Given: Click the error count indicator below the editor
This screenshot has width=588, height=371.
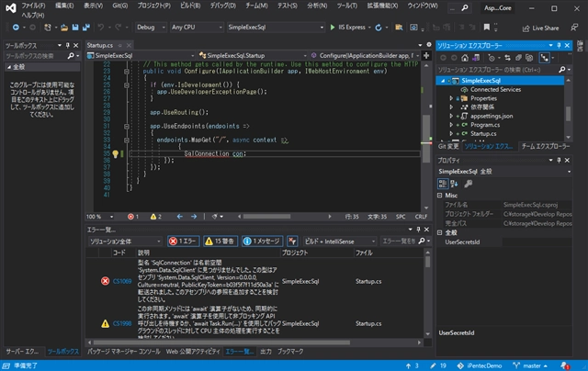Looking at the screenshot, I should click(133, 217).
